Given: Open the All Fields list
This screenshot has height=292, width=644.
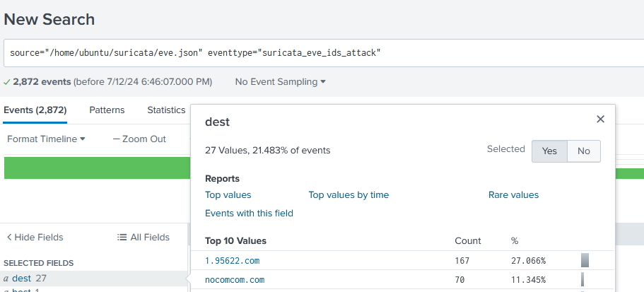Looking at the screenshot, I should [144, 238].
